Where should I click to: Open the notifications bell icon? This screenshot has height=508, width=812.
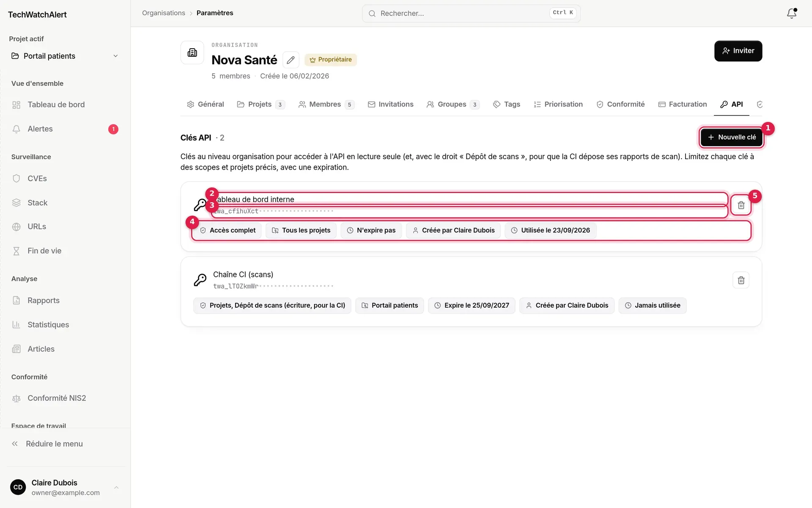(791, 13)
